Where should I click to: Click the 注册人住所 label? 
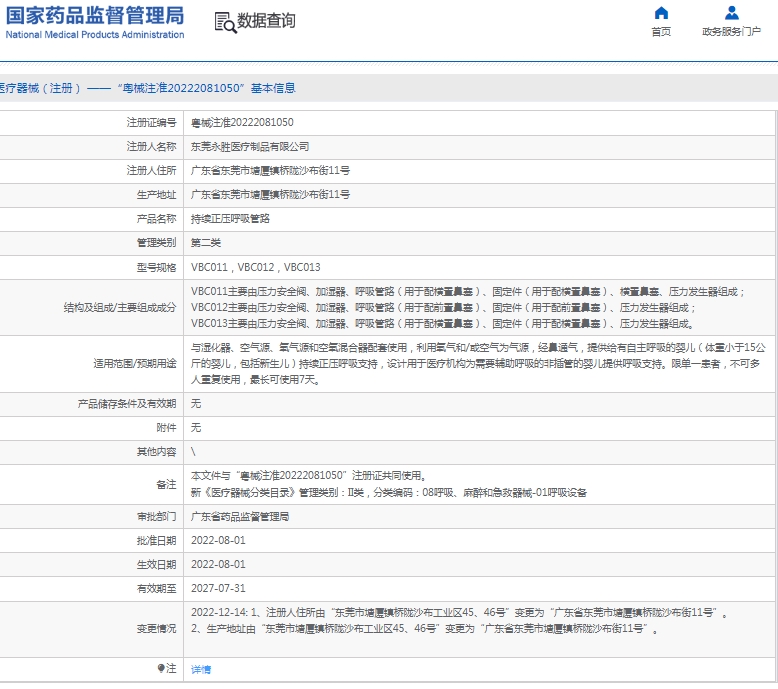[151, 171]
